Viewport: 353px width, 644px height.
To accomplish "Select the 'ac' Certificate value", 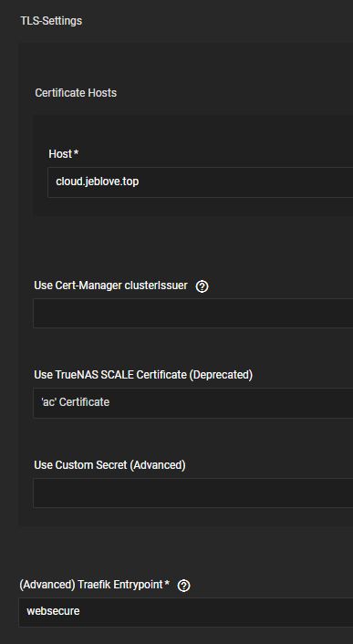I will pyautogui.click(x=75, y=401).
